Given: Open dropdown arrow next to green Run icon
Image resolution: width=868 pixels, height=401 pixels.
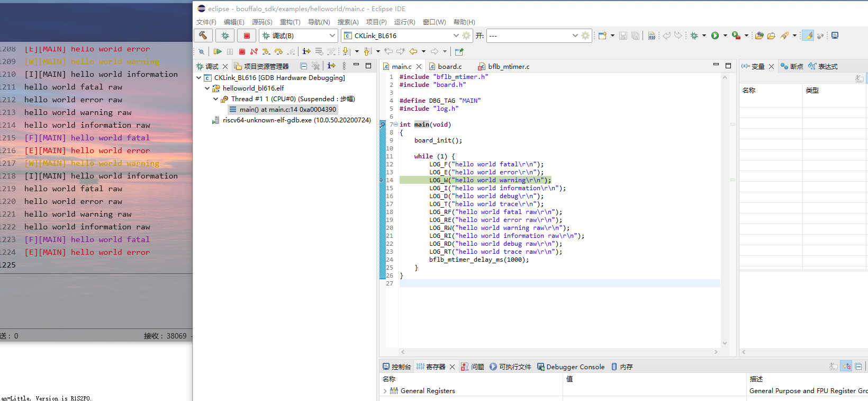Looking at the screenshot, I should 725,35.
